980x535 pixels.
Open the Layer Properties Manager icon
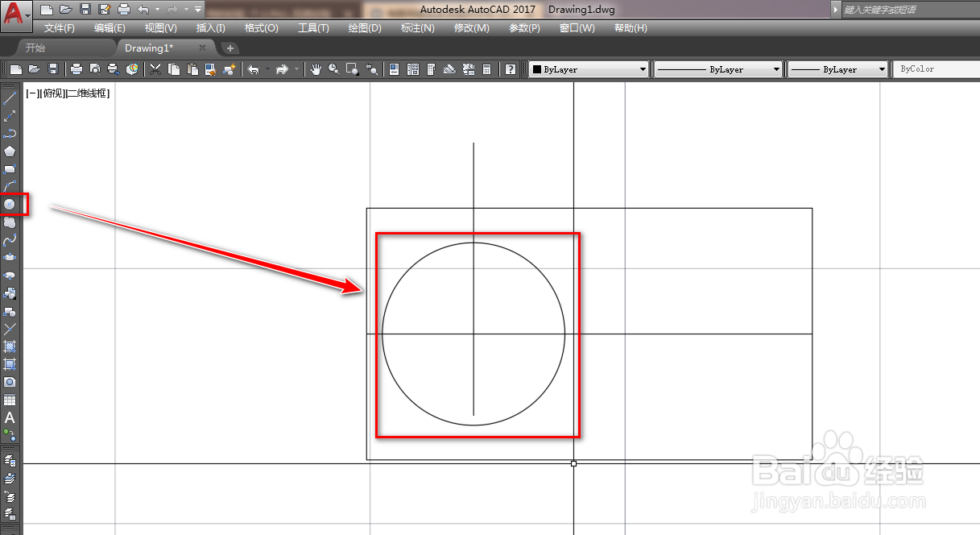[10, 460]
